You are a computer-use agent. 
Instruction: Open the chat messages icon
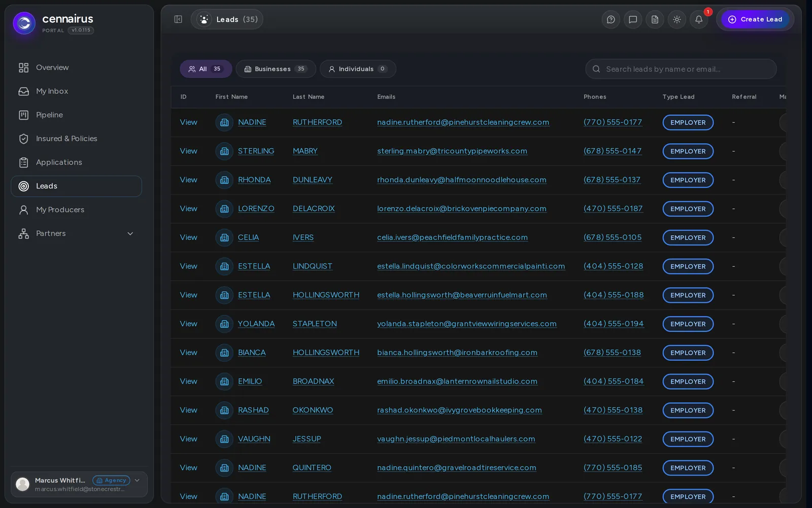[633, 19]
